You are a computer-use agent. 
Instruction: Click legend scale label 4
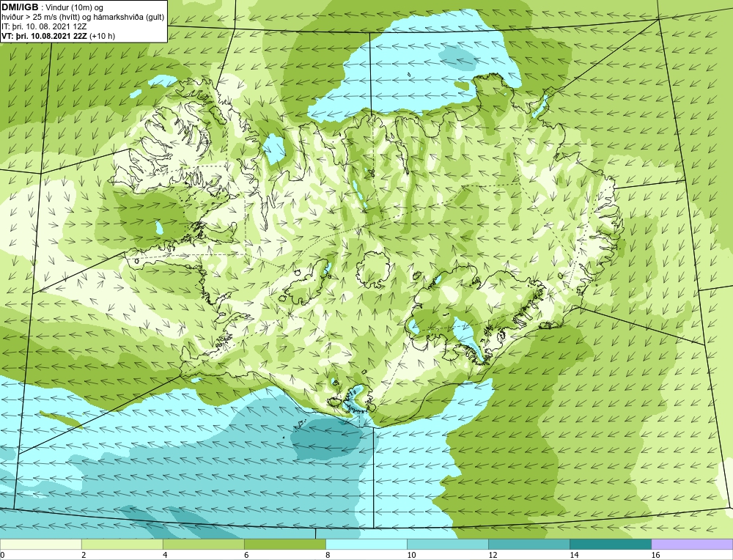pyautogui.click(x=165, y=556)
